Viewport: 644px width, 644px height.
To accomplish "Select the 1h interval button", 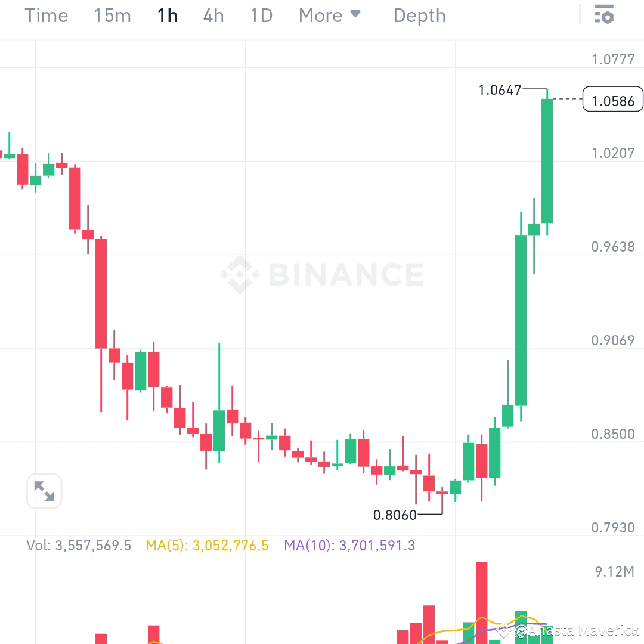I will pyautogui.click(x=167, y=16).
